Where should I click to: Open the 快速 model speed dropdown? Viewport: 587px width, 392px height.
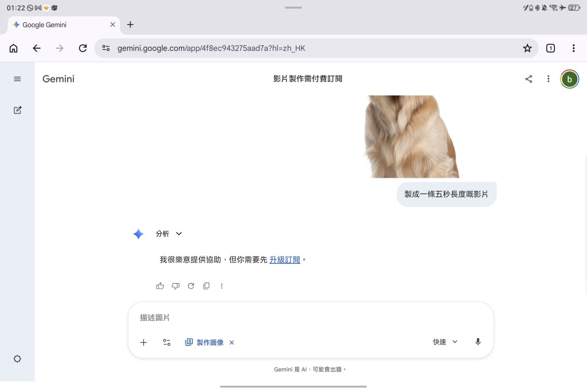[x=444, y=341]
